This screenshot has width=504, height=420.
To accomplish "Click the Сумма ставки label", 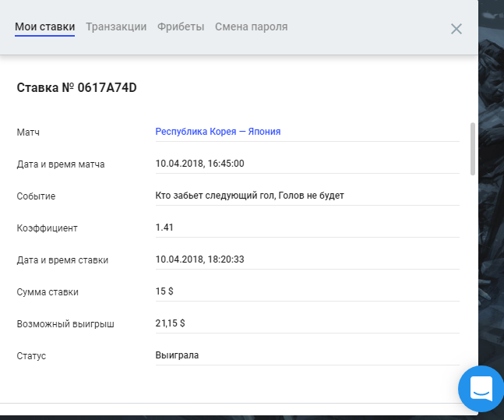I will click(x=48, y=292).
